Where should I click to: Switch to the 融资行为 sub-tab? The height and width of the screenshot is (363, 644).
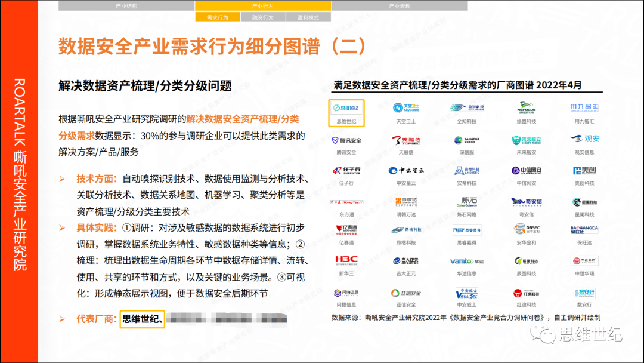263,17
